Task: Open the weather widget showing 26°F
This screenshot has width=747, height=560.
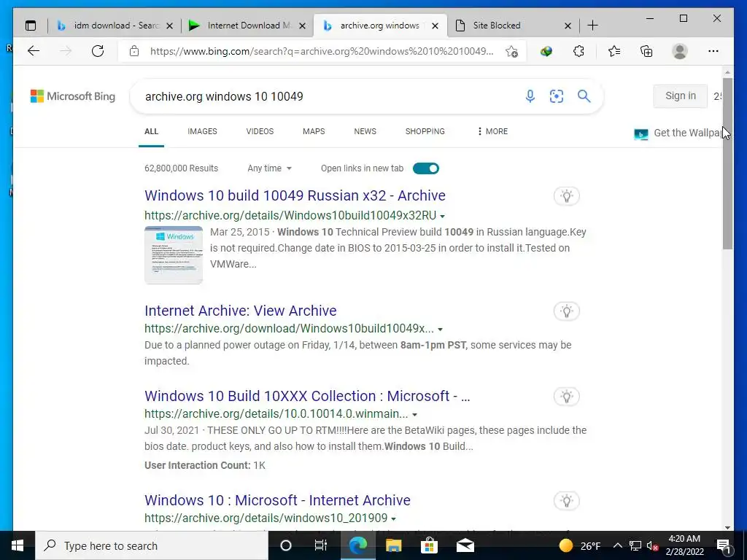Action: pos(580,545)
